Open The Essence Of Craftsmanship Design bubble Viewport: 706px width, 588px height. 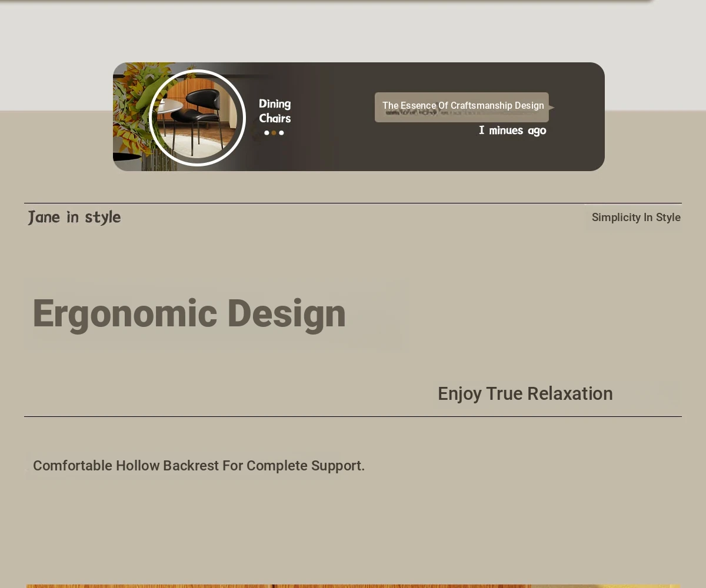tap(462, 106)
